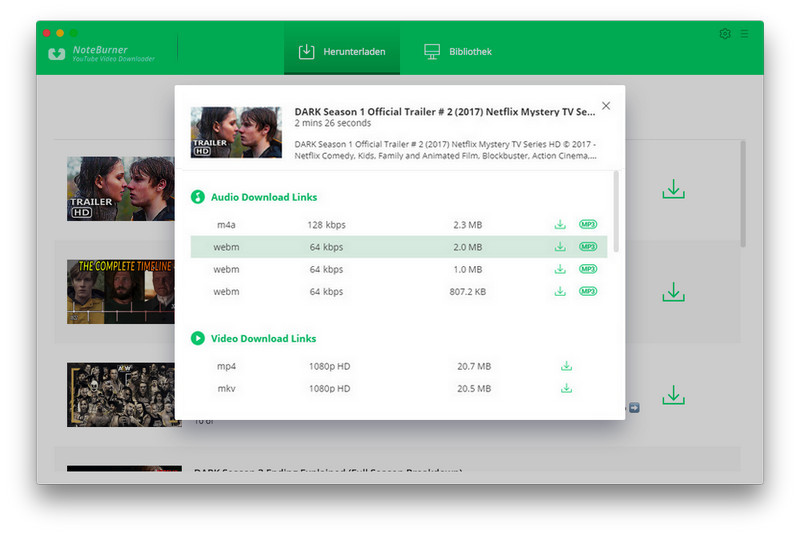The width and height of the screenshot is (800, 536).
Task: Click the NoteBurner logo icon
Action: click(x=57, y=54)
